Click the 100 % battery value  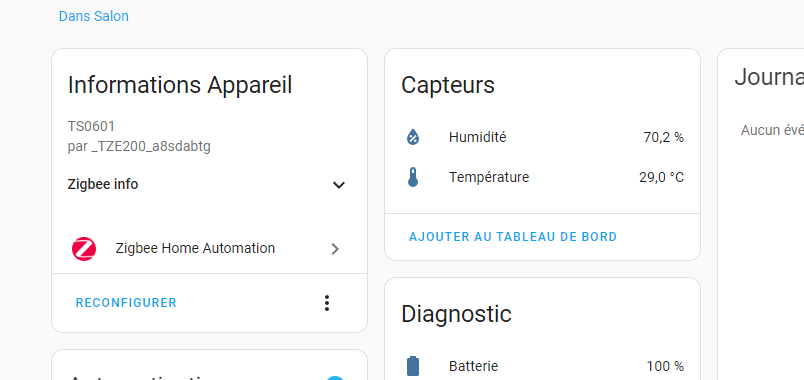coord(665,366)
